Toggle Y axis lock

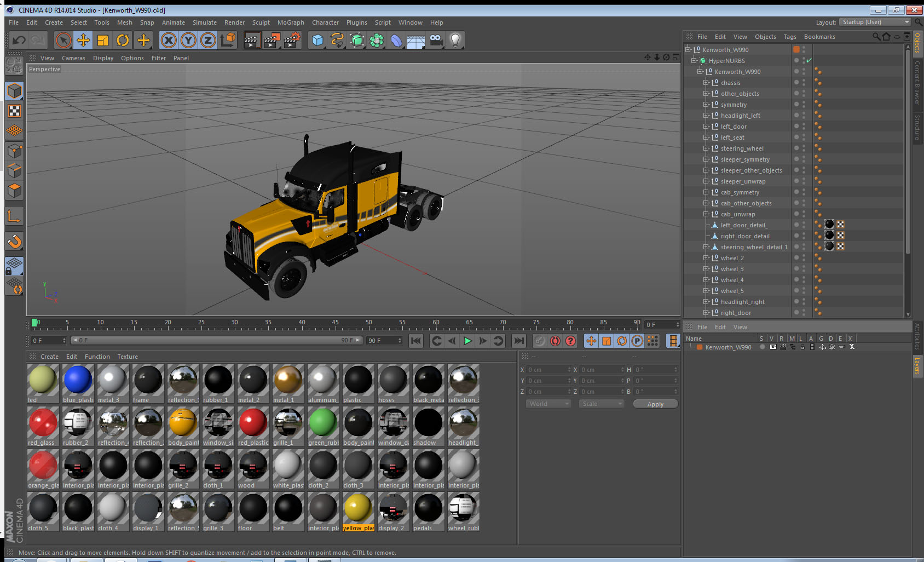coord(188,40)
